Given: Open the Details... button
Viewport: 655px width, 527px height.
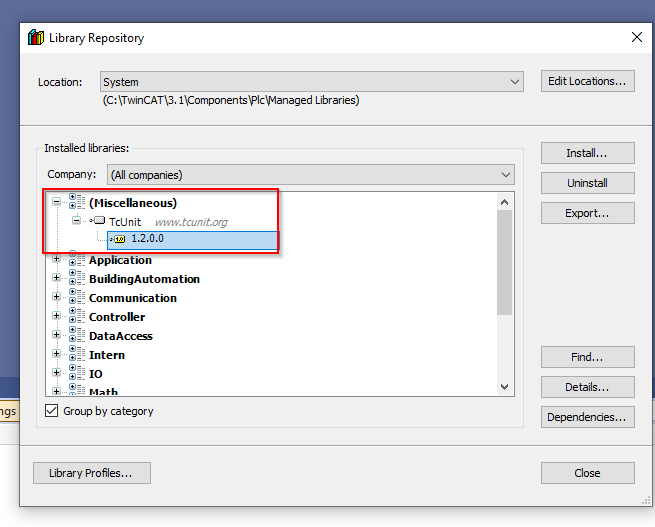Looking at the screenshot, I should pyautogui.click(x=588, y=387).
